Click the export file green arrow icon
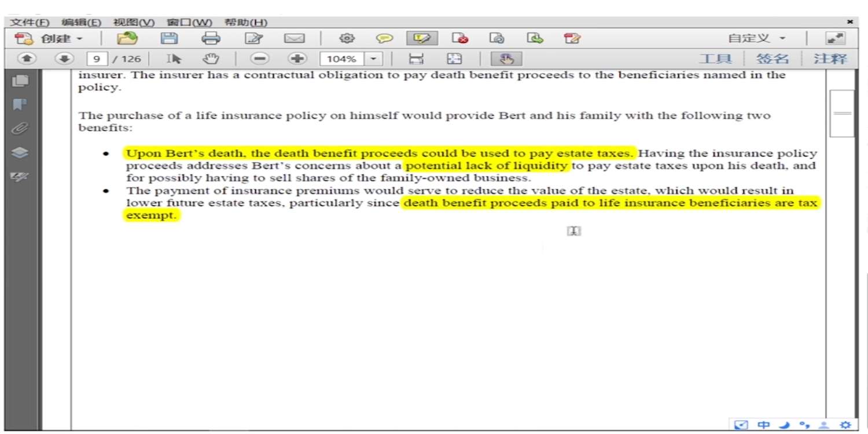Image resolution: width=868 pixels, height=434 pixels. point(535,39)
